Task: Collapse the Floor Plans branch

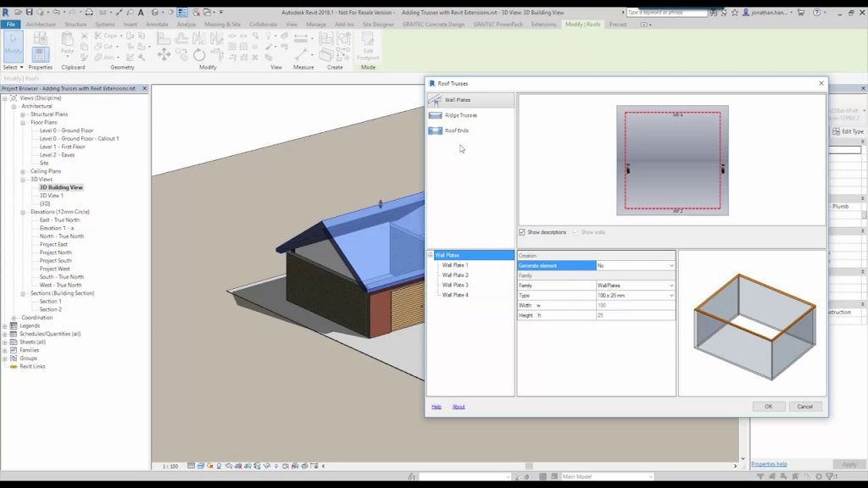Action: pyautogui.click(x=23, y=123)
